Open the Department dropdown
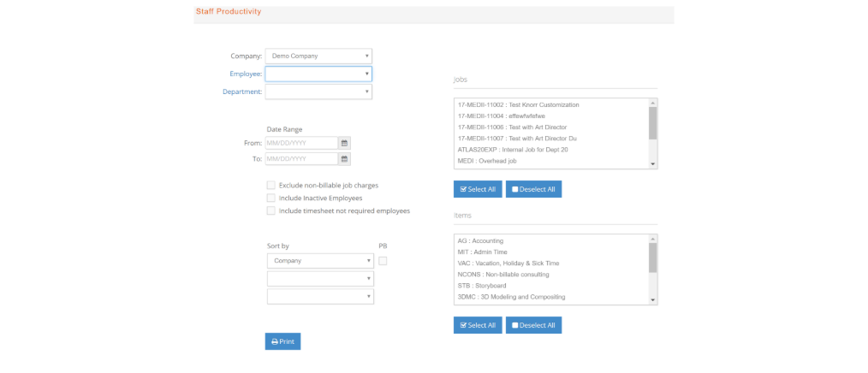 (x=318, y=92)
